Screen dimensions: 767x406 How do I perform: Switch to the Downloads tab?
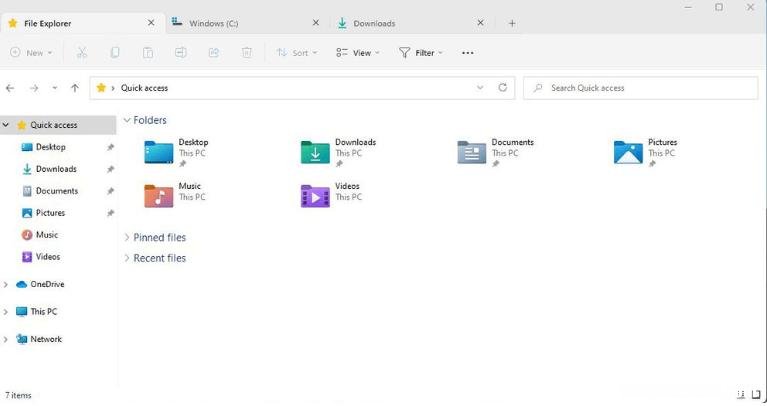(x=411, y=23)
